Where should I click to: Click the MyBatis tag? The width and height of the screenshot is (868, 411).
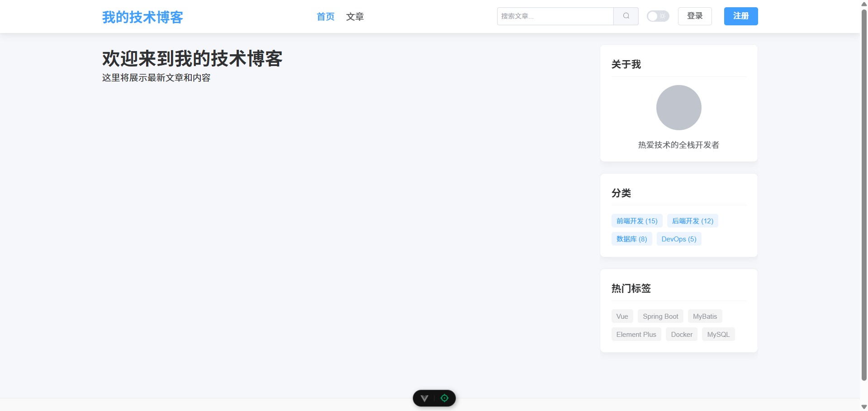[x=705, y=316]
